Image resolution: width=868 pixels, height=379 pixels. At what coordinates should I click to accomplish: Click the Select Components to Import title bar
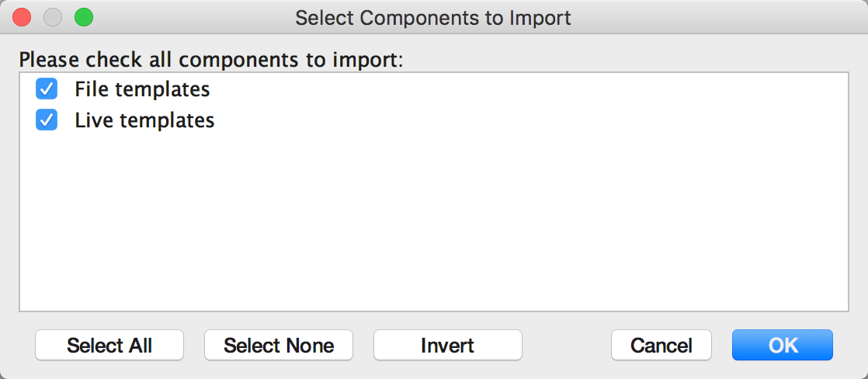433,18
